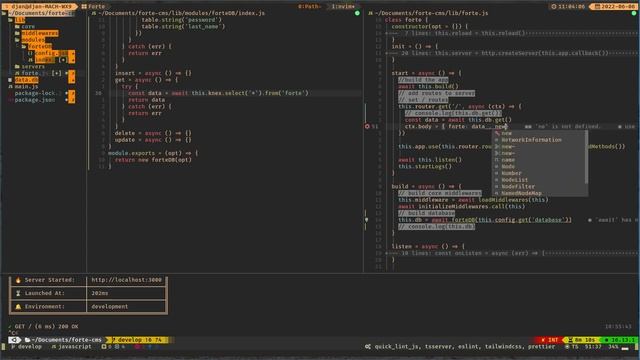Image resolution: width=640 pixels, height=360 pixels.
Task: Pick 'new' keyword completion item
Action: click(539, 133)
